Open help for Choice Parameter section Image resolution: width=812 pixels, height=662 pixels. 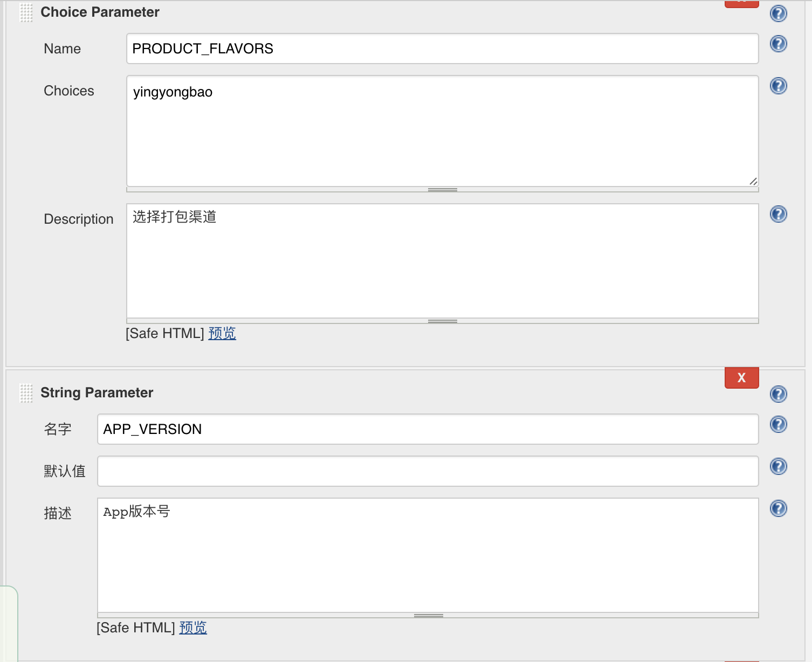tap(778, 13)
